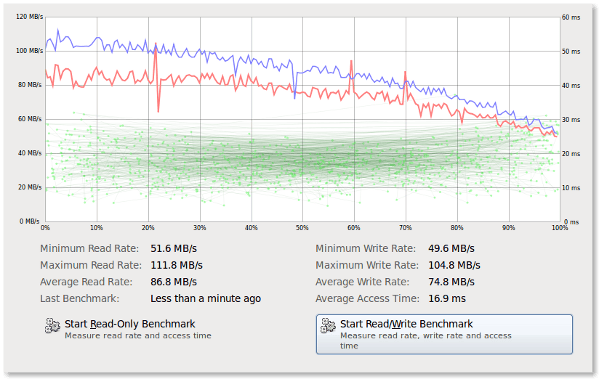
Task: Select the Minimum Write Rate value 49.6 MB/s
Action: (x=451, y=249)
